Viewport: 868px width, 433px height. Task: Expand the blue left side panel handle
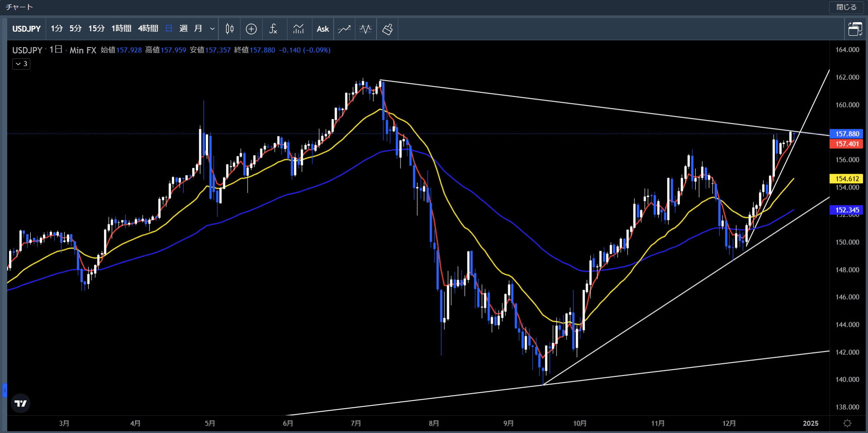[x=5, y=390]
